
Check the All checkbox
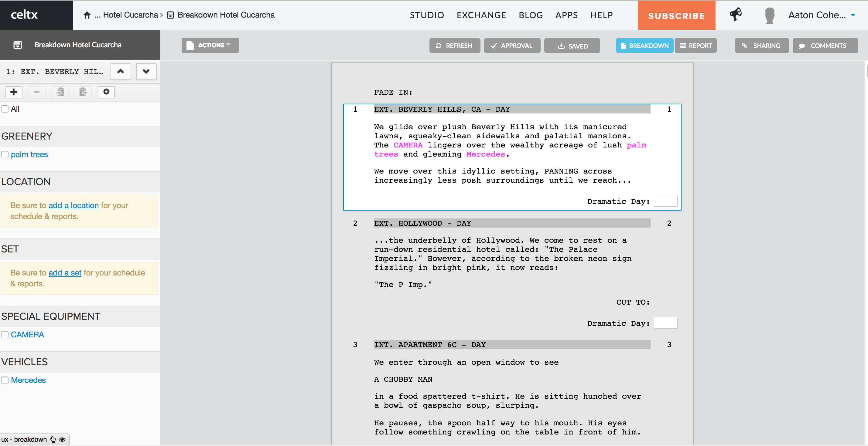(5, 109)
